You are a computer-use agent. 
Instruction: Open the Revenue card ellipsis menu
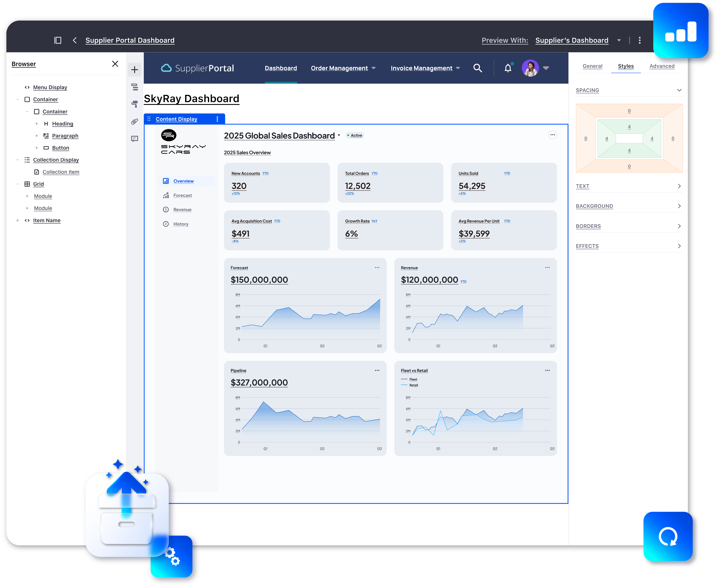[547, 268]
